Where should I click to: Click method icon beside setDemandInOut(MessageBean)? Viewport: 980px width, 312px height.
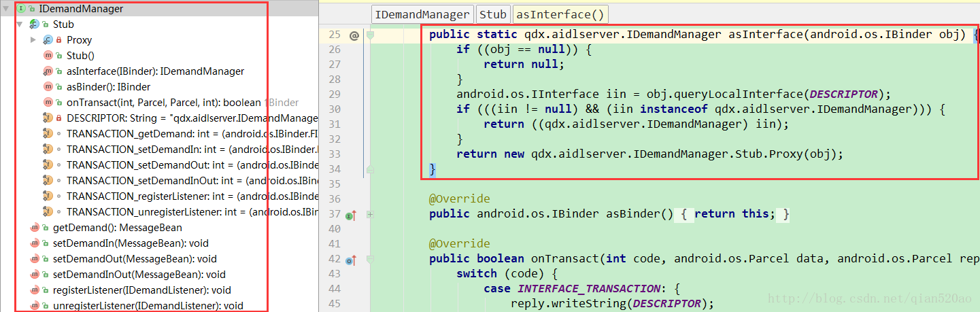point(35,275)
